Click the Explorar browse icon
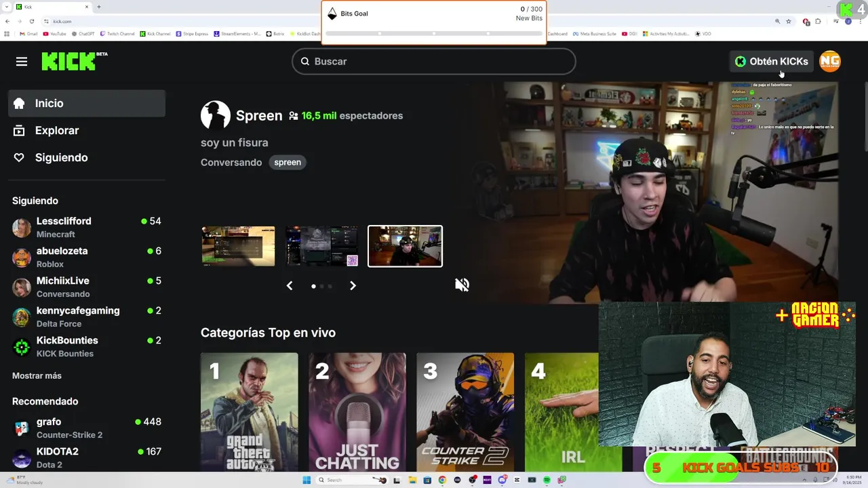Viewport: 868px width, 488px height. tap(19, 130)
